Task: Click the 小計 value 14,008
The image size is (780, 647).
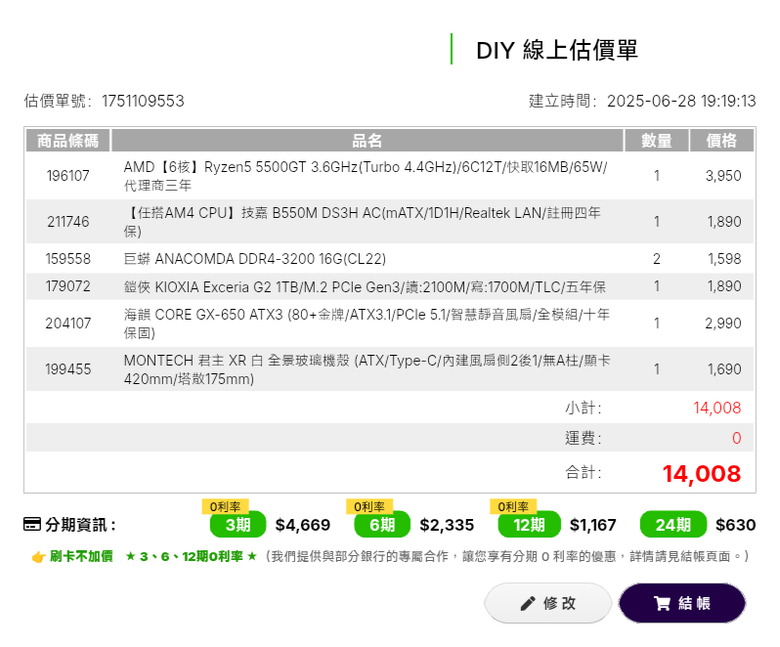Action: 717,408
